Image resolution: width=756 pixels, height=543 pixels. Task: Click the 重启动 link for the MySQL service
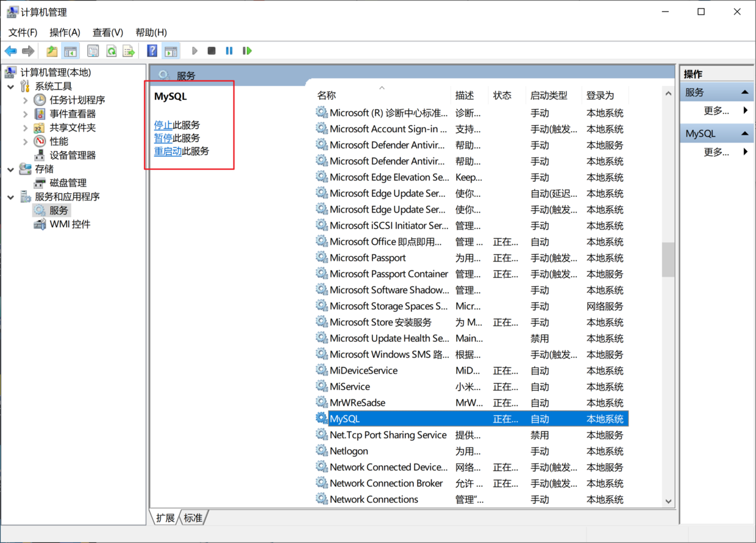coord(168,151)
